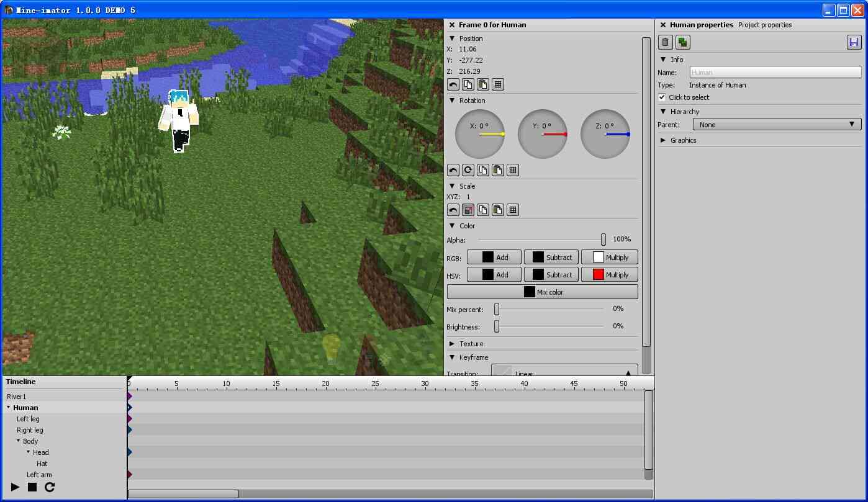The width and height of the screenshot is (868, 502).
Task: Open the Parent dropdown set to None
Action: (776, 125)
